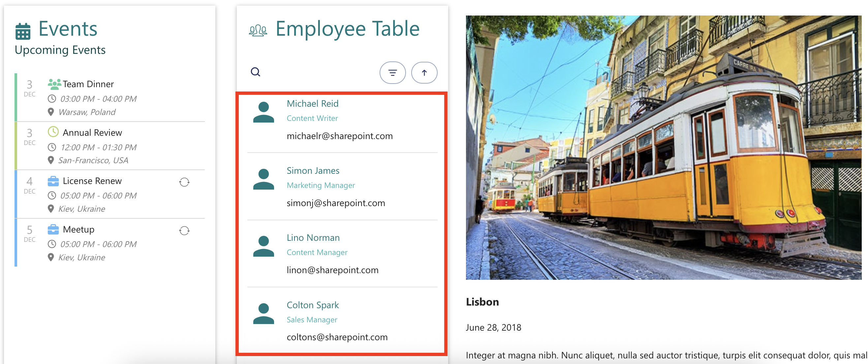The height and width of the screenshot is (364, 868).
Task: Click License Renew recurring sync icon
Action: (184, 182)
